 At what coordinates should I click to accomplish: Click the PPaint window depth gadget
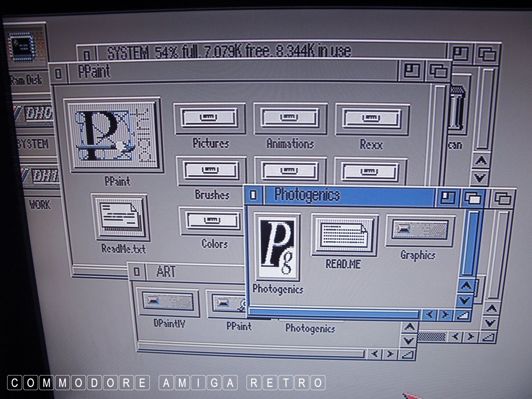tap(439, 71)
